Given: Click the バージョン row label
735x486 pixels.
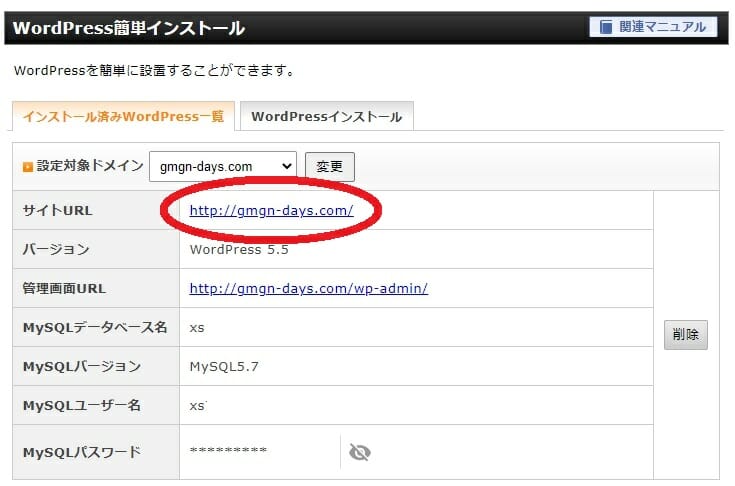Looking at the screenshot, I should click(x=56, y=249).
